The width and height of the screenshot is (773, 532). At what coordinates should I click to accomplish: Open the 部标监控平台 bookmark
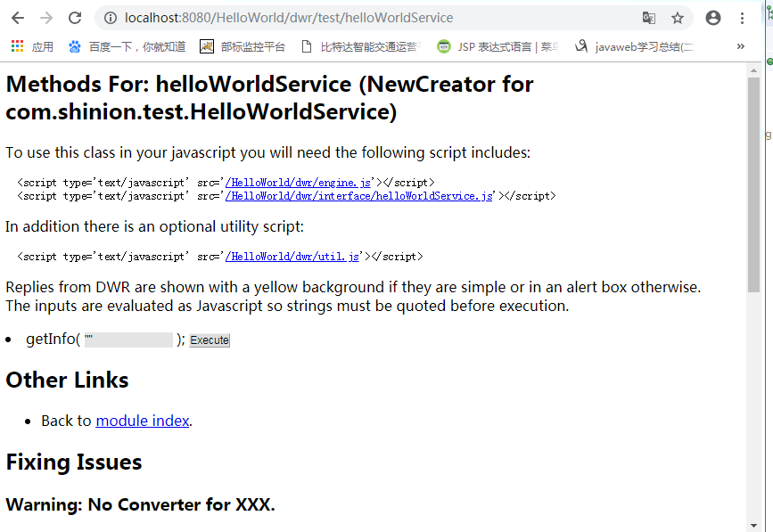tap(243, 47)
